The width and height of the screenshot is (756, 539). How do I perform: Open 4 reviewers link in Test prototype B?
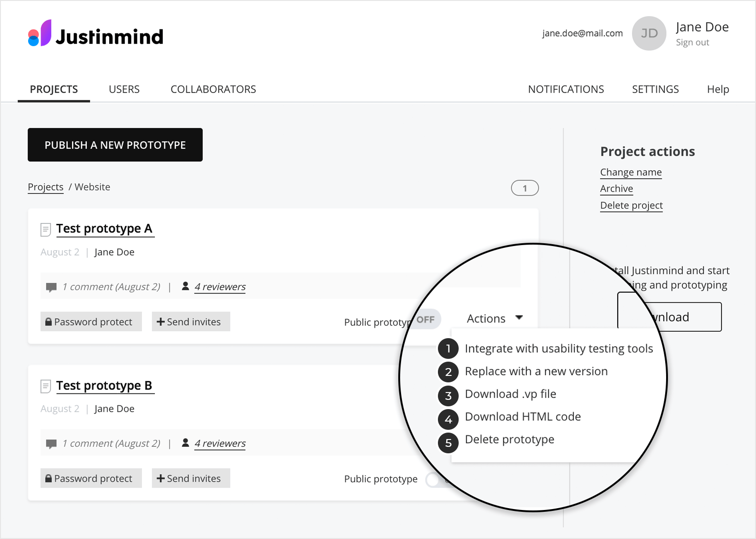click(x=220, y=443)
